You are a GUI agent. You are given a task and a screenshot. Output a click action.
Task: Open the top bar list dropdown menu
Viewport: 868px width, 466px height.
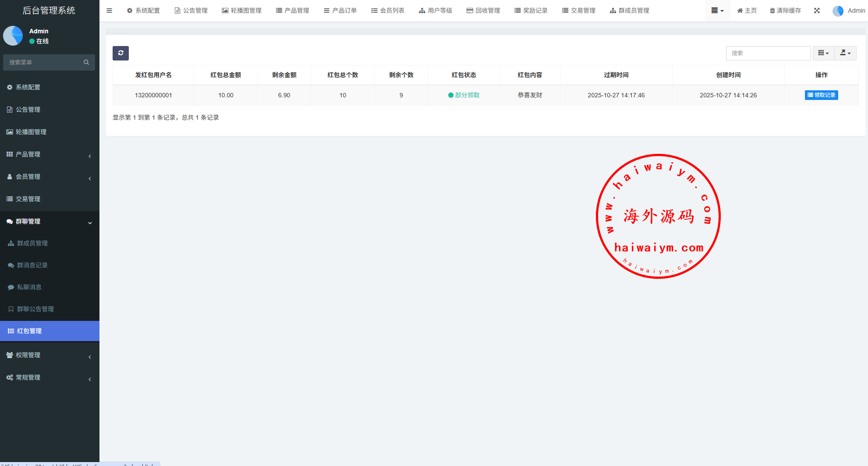717,11
